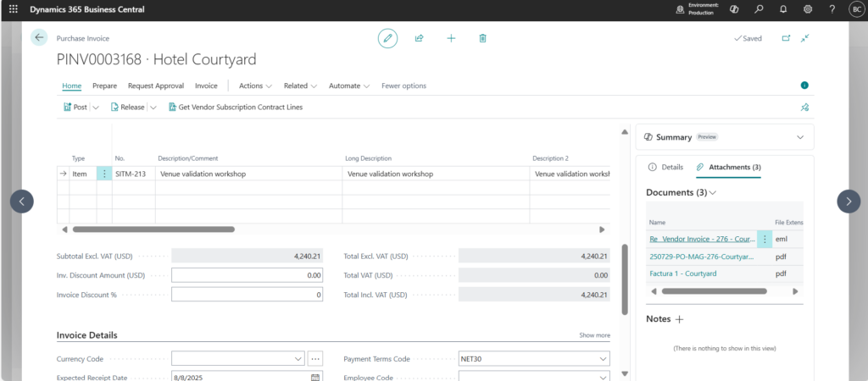The height and width of the screenshot is (381, 868).
Task: Click the environment Production icon
Action: point(680,9)
